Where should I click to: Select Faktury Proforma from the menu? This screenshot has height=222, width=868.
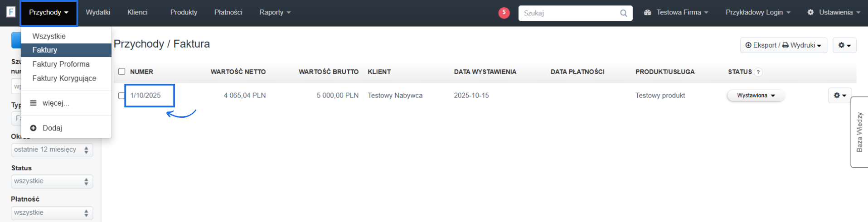tap(61, 64)
